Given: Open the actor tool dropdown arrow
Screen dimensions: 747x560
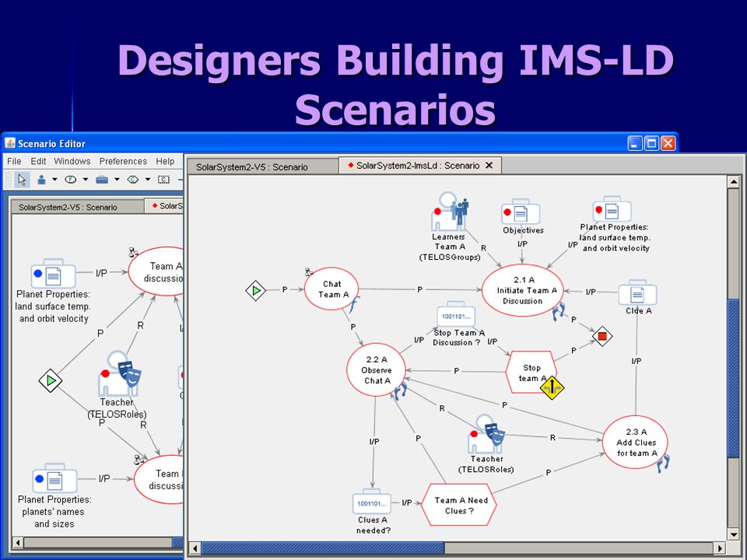Looking at the screenshot, I should point(54,180).
